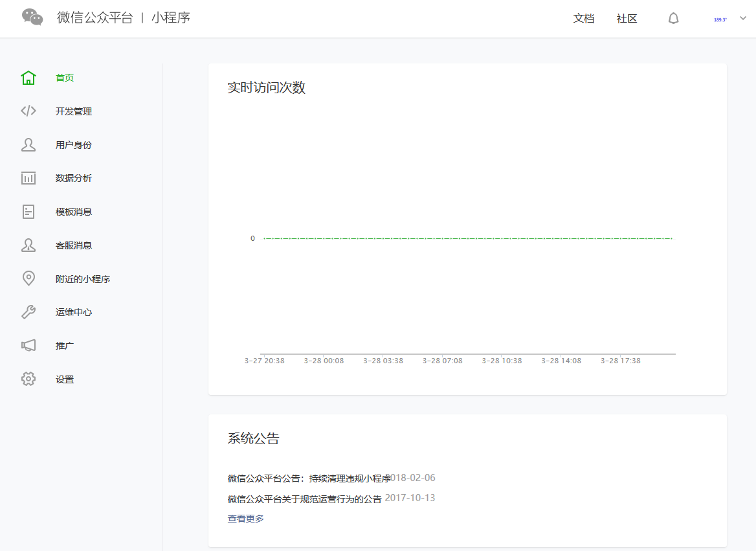The image size is (756, 551).
Task: Click the wrench icon for 运维中心
Action: tap(28, 312)
